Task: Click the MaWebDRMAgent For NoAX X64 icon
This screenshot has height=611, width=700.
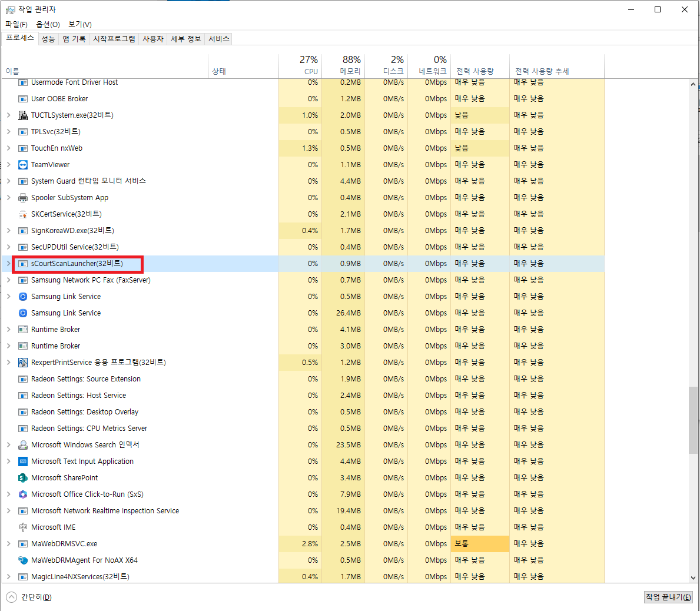Action: [23, 560]
